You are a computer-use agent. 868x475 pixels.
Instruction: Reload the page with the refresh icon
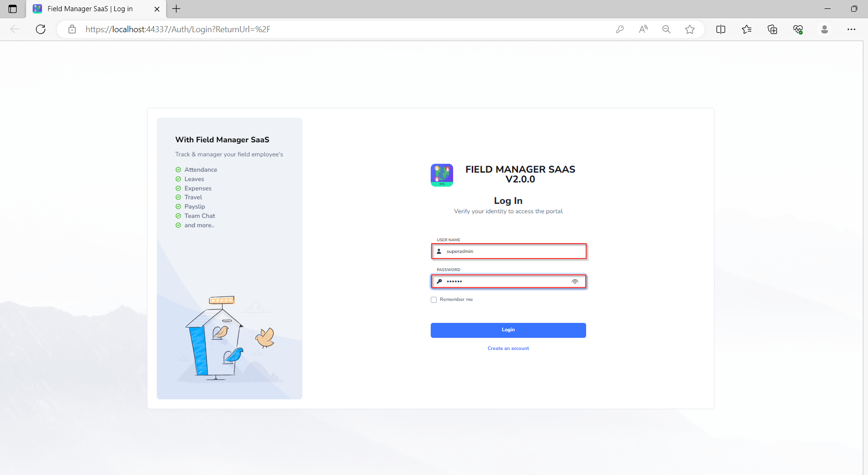(x=40, y=29)
